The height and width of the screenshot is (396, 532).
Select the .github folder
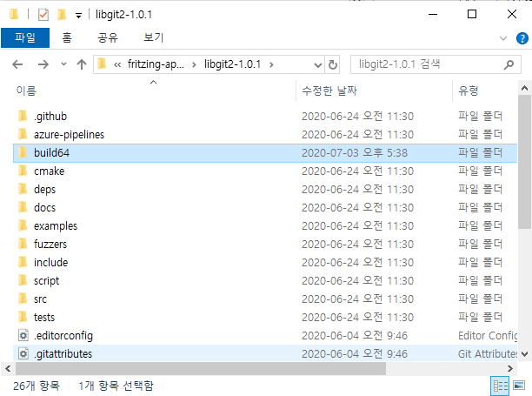point(265,116)
